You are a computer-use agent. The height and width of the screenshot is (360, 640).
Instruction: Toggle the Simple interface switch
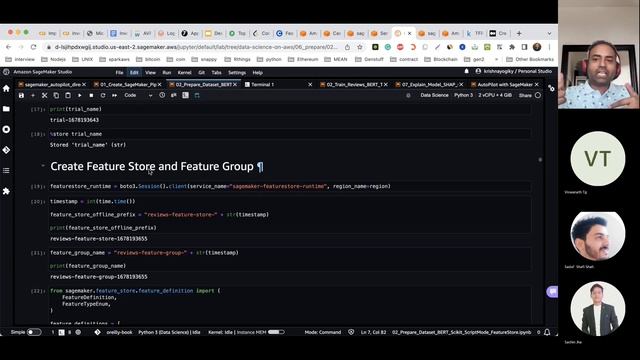33,332
